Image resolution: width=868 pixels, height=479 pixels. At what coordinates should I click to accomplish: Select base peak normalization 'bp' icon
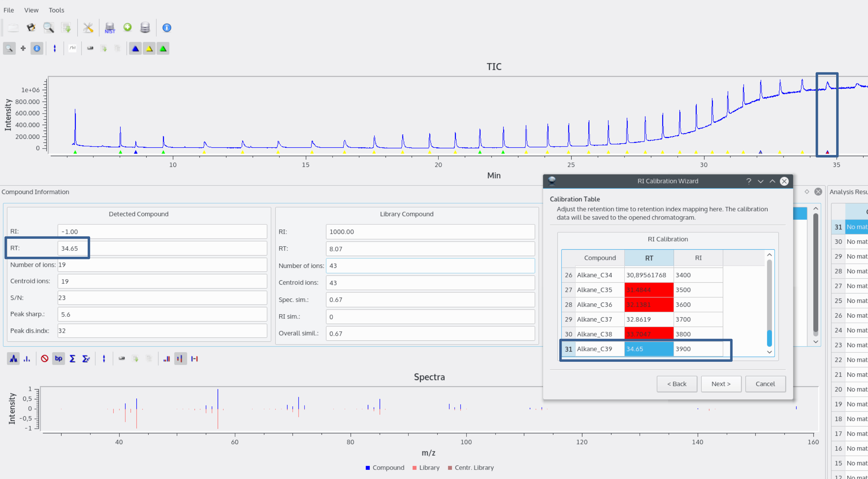59,359
